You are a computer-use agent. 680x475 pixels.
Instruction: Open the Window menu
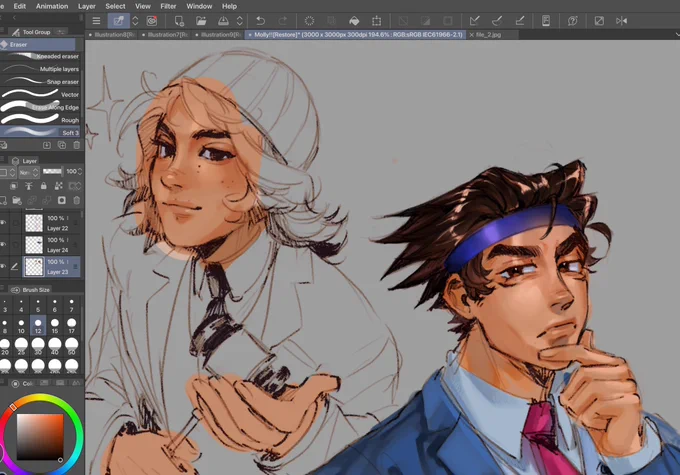click(199, 6)
